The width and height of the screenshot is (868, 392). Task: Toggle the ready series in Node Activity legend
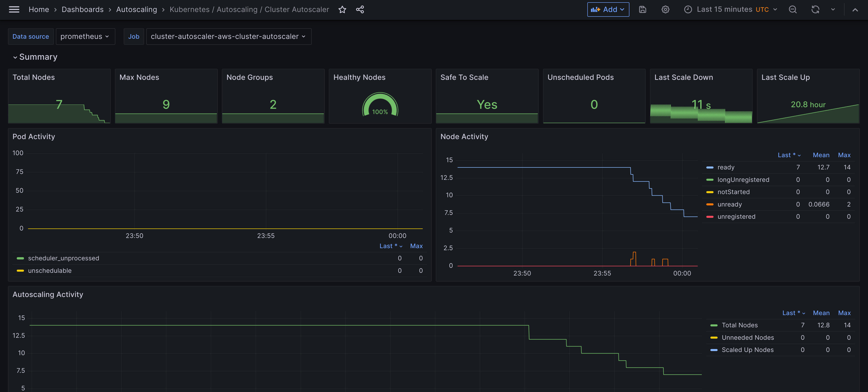pos(726,167)
